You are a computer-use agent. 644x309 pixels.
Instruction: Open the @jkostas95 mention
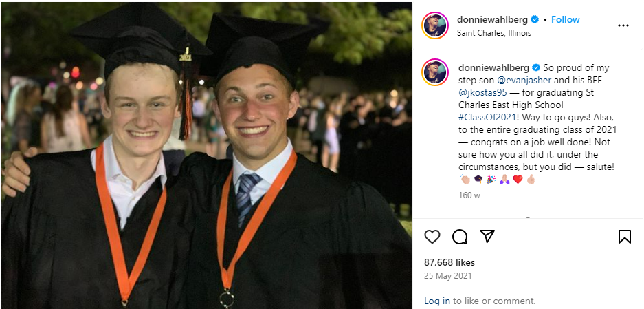pos(481,92)
